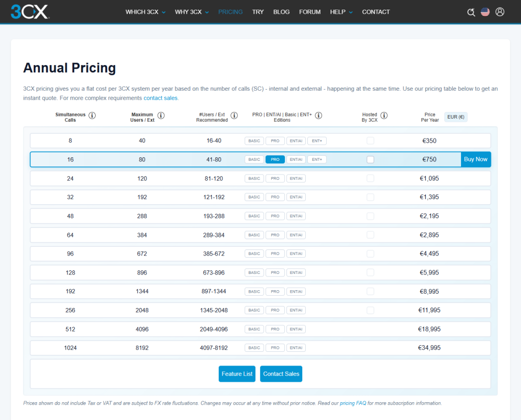Expand the WHY 3CX dropdown menu

[192, 12]
